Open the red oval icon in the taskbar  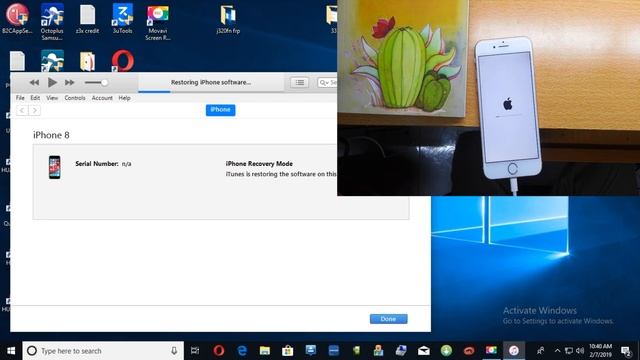[x=469, y=351]
